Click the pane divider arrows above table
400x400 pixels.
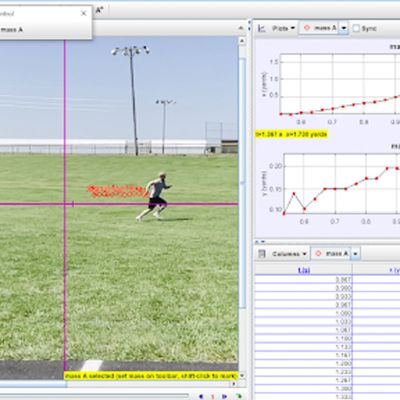pos(260,241)
